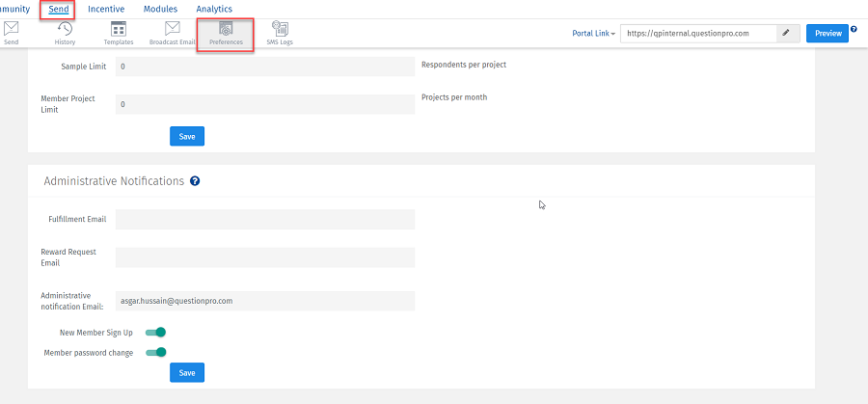Viewport: 868px width, 404px height.
Task: Click the Sample Limit input field
Action: tap(265, 67)
